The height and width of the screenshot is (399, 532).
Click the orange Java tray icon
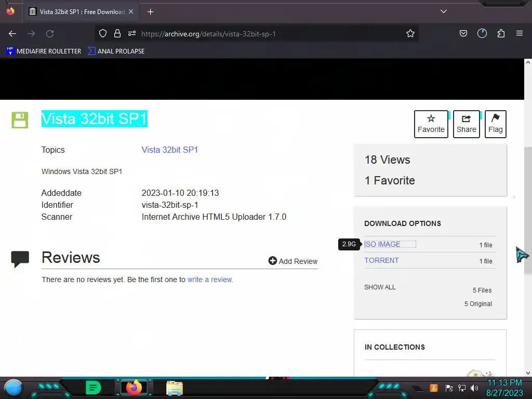[x=434, y=388]
